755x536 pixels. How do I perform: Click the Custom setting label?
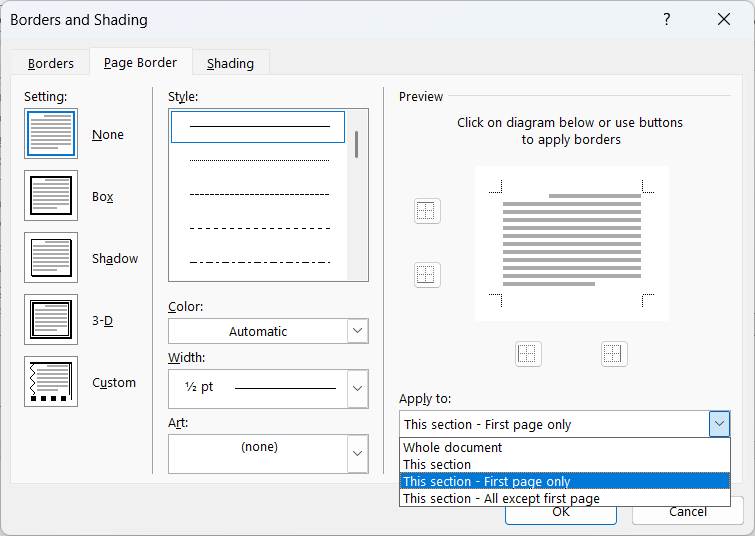coord(114,383)
